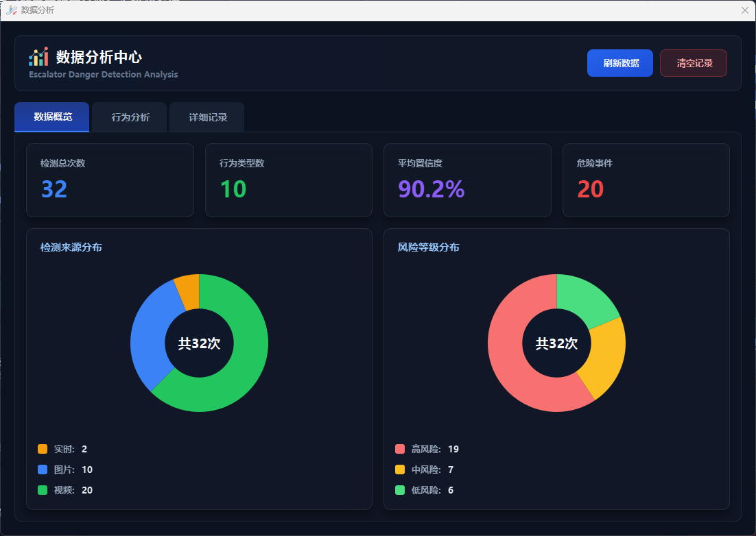Click the window title bar app icon
Image resolution: width=756 pixels, height=536 pixels.
[x=11, y=10]
